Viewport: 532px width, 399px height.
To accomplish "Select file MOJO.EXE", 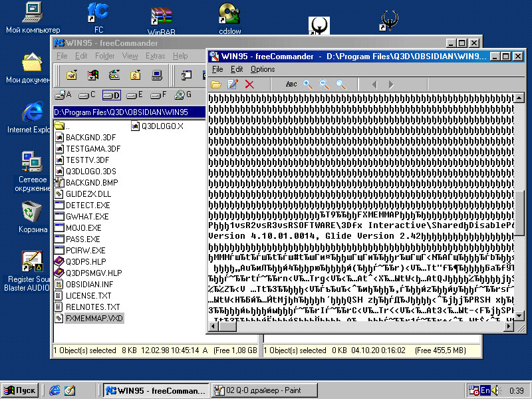I will (x=78, y=227).
